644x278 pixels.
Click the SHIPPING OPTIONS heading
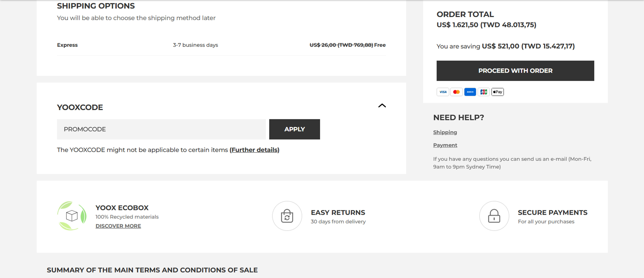[96, 6]
